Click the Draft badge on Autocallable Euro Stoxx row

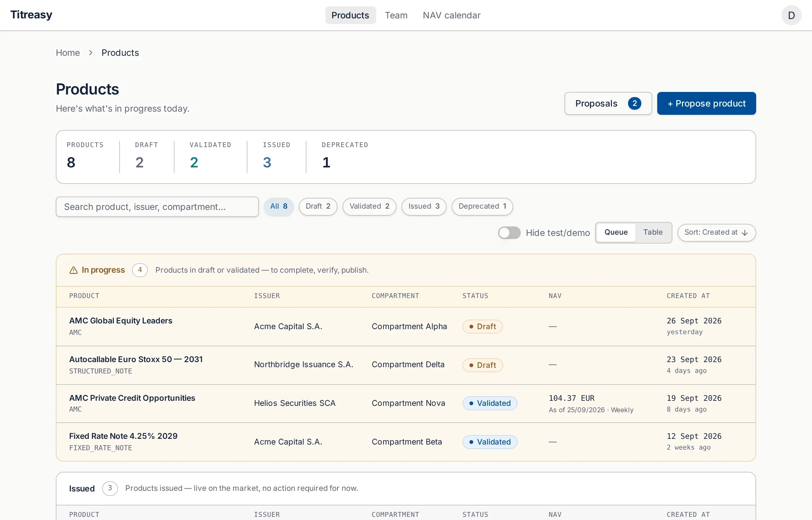[482, 365]
